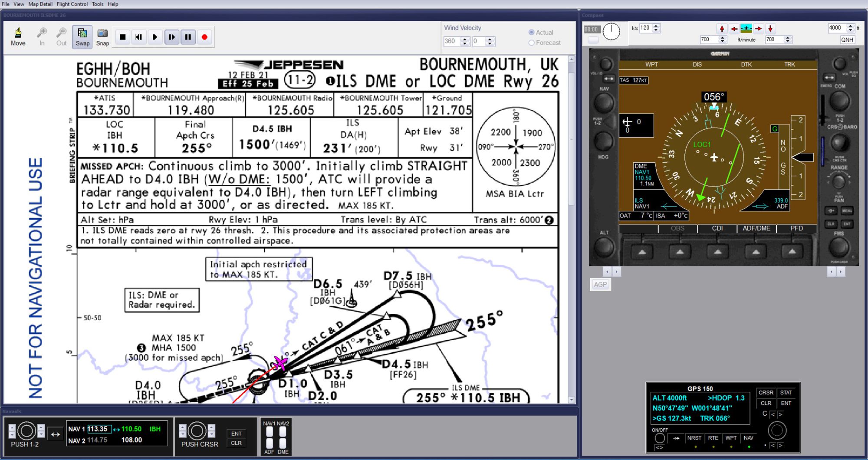
Task: Click the analog stopwatch clock
Action: pyautogui.click(x=612, y=31)
